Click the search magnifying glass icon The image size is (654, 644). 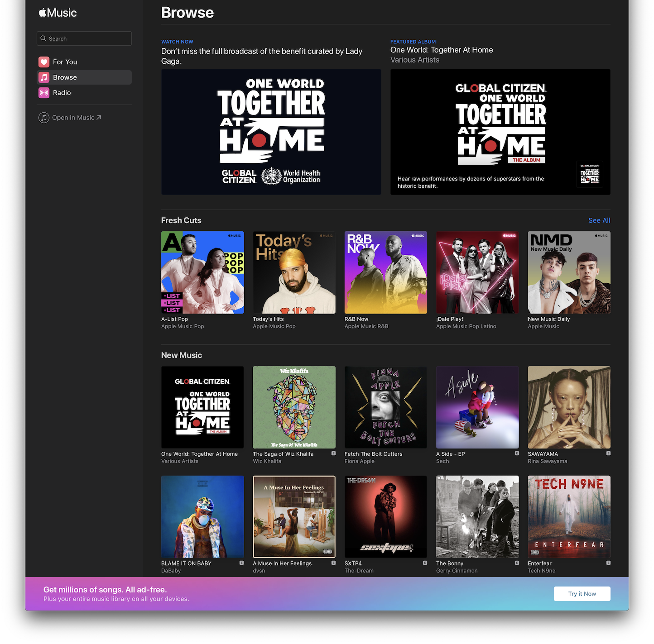point(43,38)
